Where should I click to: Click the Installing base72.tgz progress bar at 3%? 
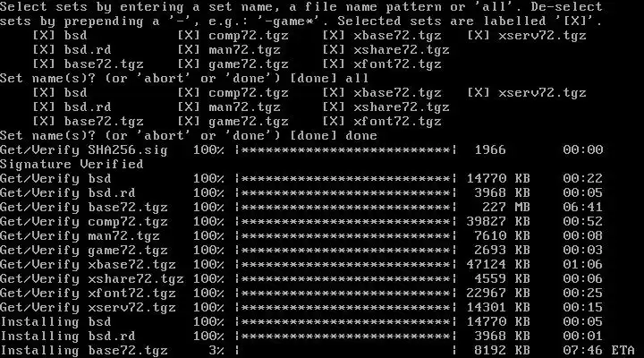point(346,351)
